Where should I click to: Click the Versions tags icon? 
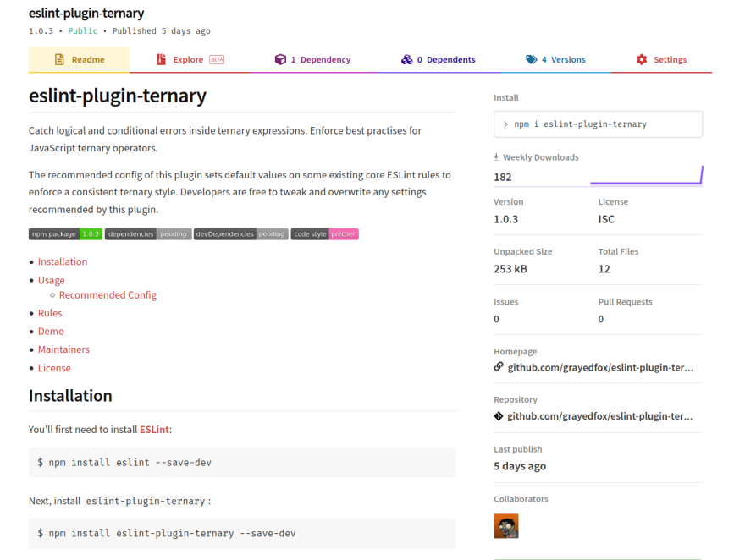[x=531, y=60]
